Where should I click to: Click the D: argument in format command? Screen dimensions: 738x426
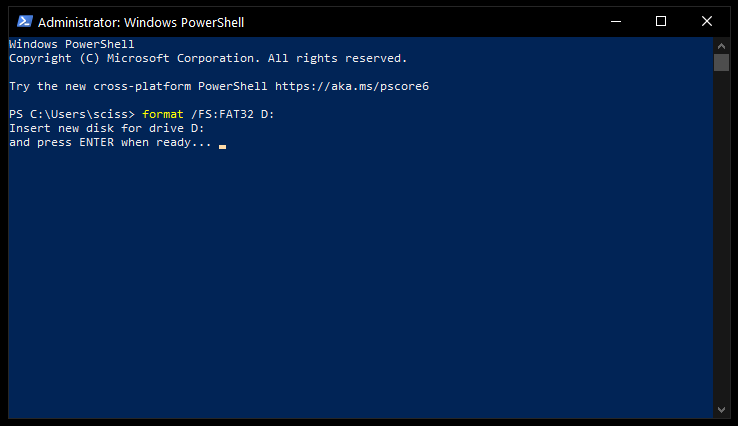coord(267,114)
